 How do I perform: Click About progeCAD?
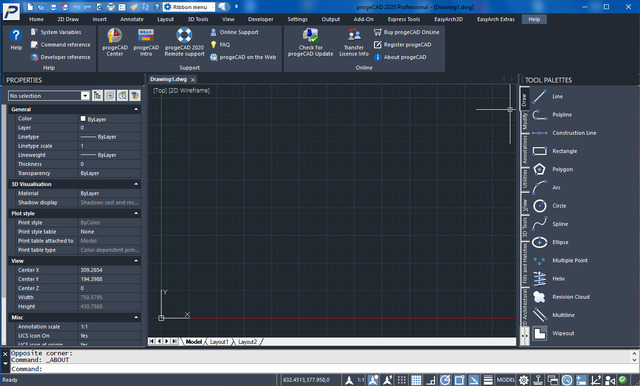pyautogui.click(x=400, y=58)
